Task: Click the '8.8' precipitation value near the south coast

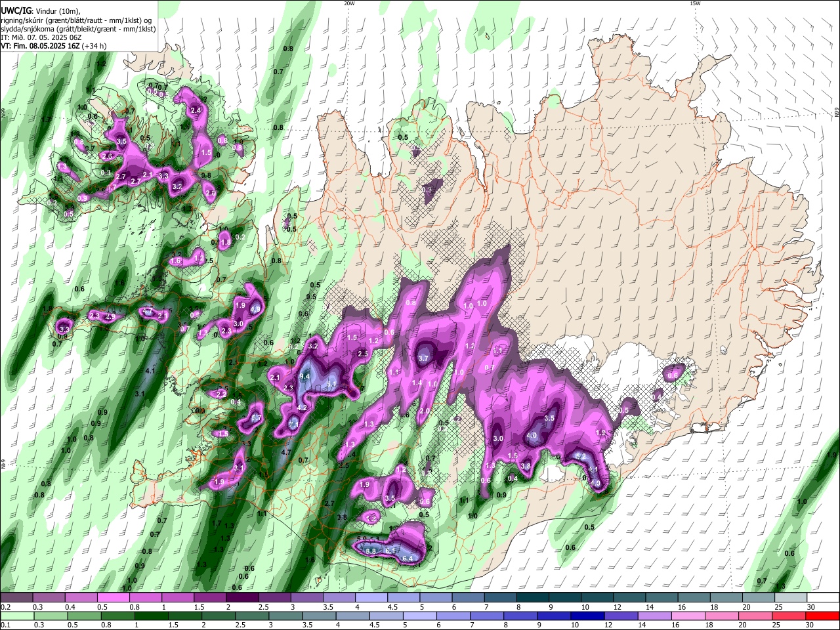Action: (371, 551)
